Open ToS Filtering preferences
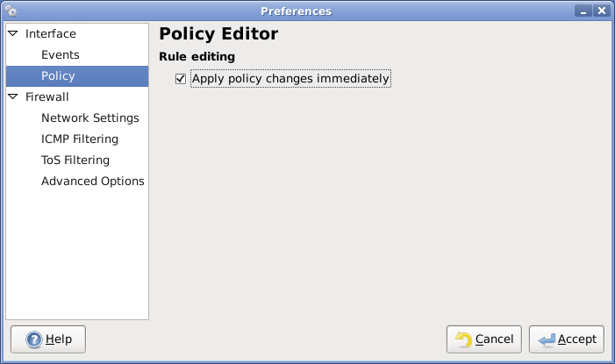This screenshot has height=364, width=615. (x=75, y=160)
